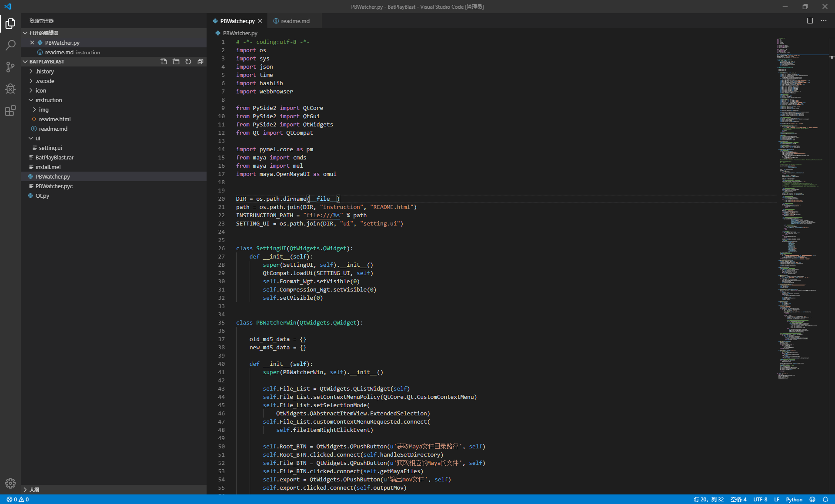Viewport: 835px width, 504px height.
Task: Open readme.md in instruction folder
Action: coord(114,129)
